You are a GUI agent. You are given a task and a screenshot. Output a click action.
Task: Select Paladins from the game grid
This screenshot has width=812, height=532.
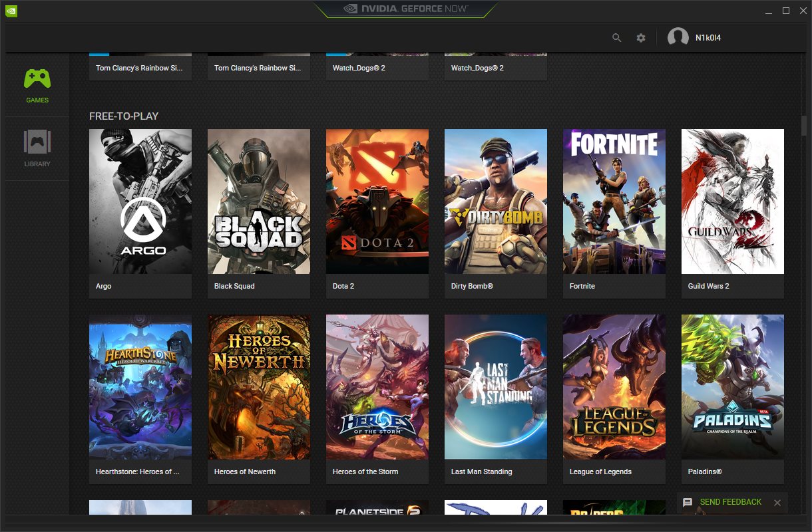point(732,386)
